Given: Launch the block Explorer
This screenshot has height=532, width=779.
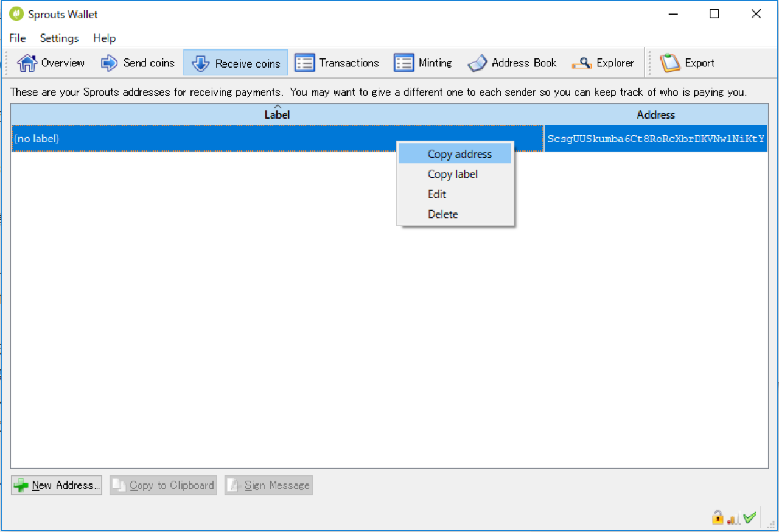Looking at the screenshot, I should click(x=603, y=63).
